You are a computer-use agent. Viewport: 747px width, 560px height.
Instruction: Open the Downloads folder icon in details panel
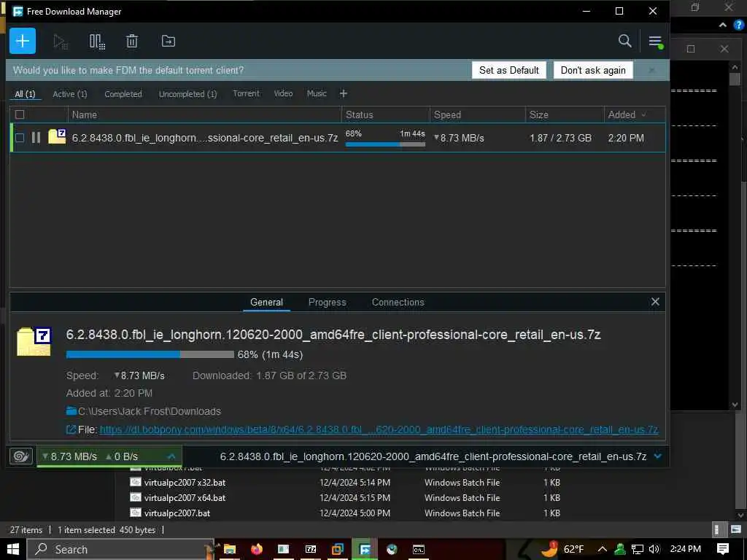click(x=71, y=411)
